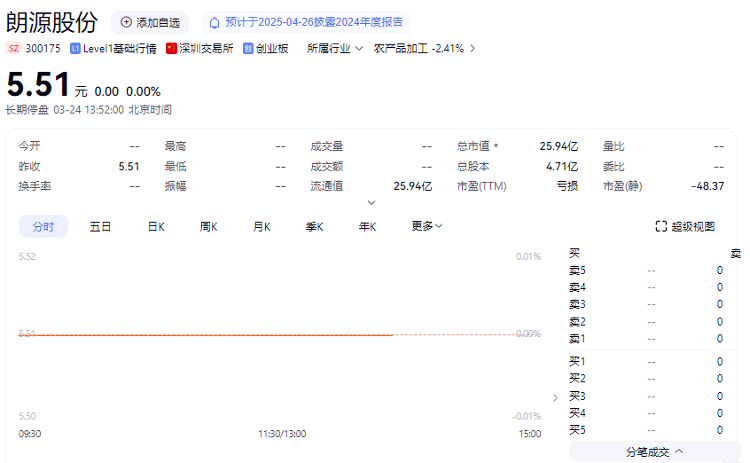Collapse the order book side chevron
Screen dimensions: 750x463
pyautogui.click(x=555, y=397)
